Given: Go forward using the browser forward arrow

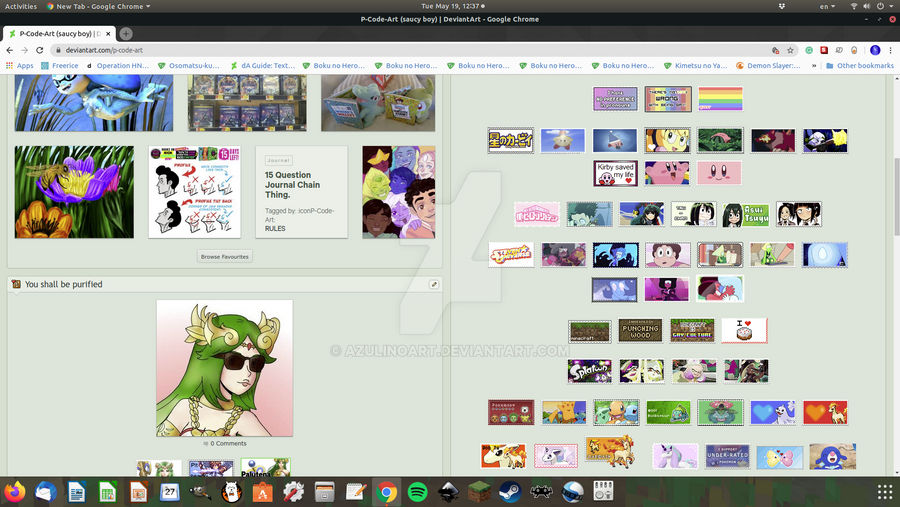Looking at the screenshot, I should click(25, 50).
